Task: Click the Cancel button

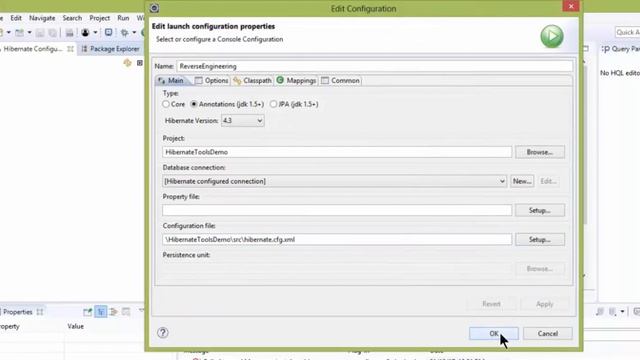Action: tap(548, 333)
